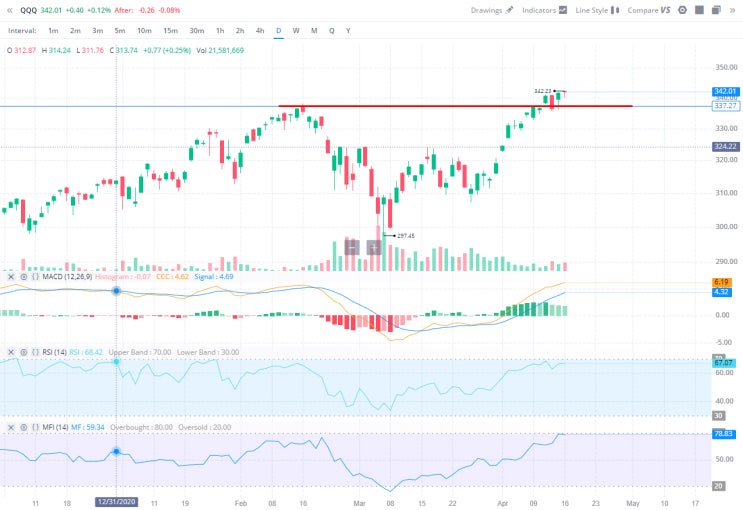743x510 pixels.
Task: Close the MACD indicator panel
Action: [11, 276]
